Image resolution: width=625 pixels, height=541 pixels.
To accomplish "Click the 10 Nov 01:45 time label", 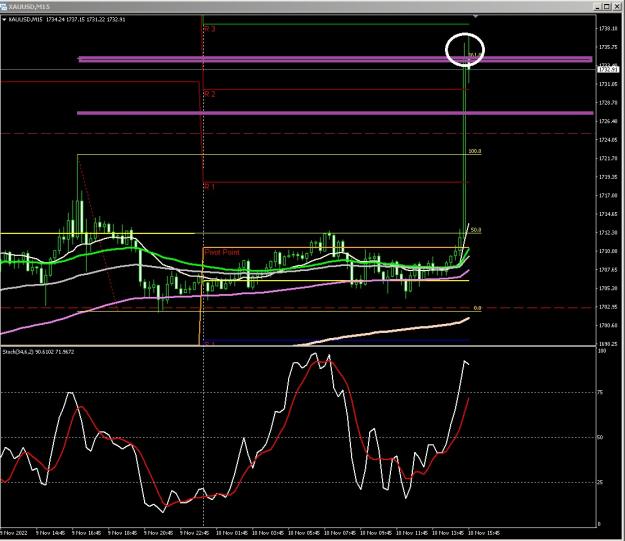I will point(232,533).
